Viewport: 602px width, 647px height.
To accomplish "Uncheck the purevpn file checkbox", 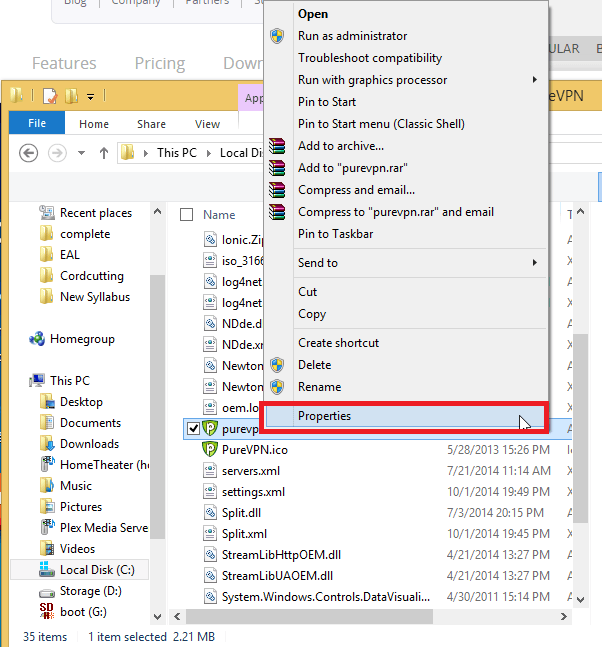I will 193,429.
